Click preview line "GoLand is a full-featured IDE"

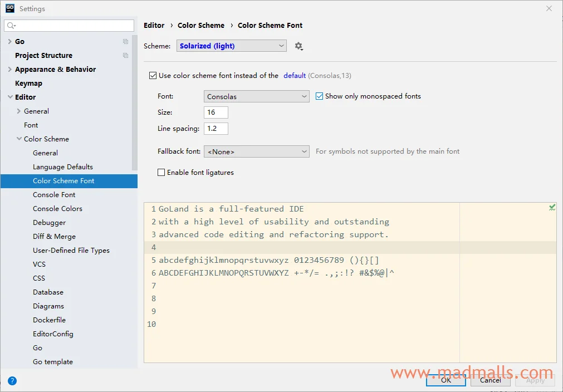[231, 209]
